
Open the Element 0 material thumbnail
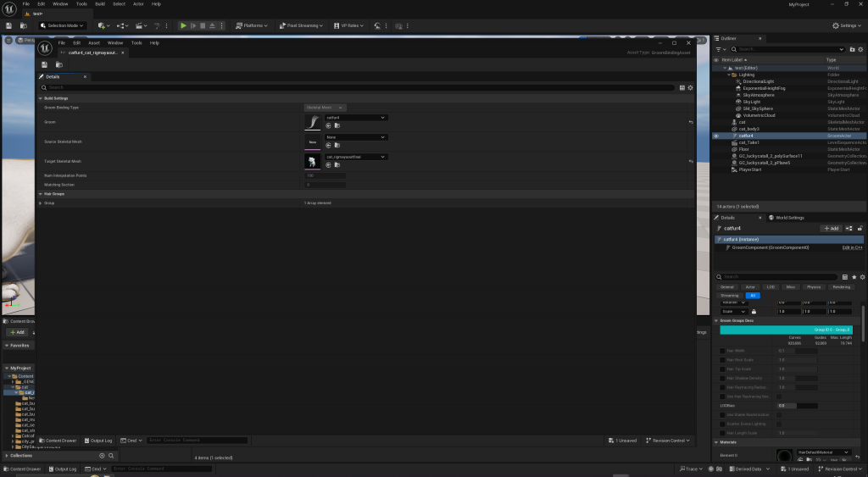(x=784, y=456)
